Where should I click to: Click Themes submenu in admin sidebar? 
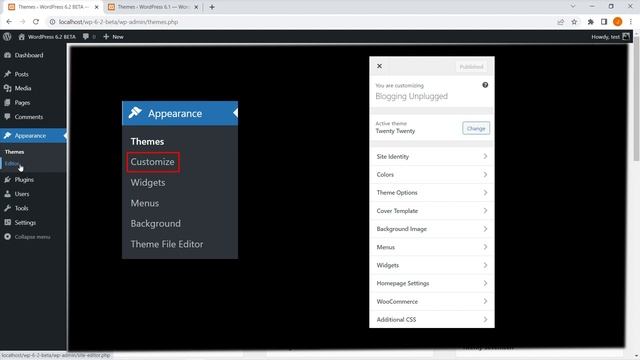pyautogui.click(x=14, y=152)
